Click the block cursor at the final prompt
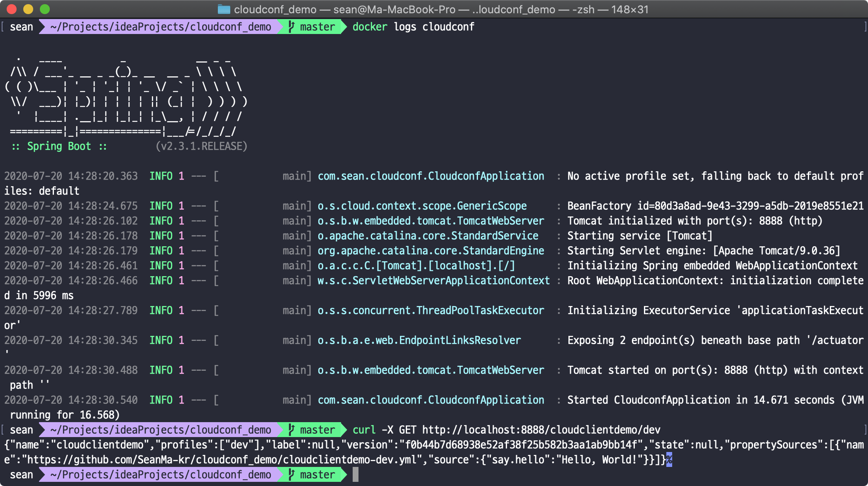 pos(356,474)
